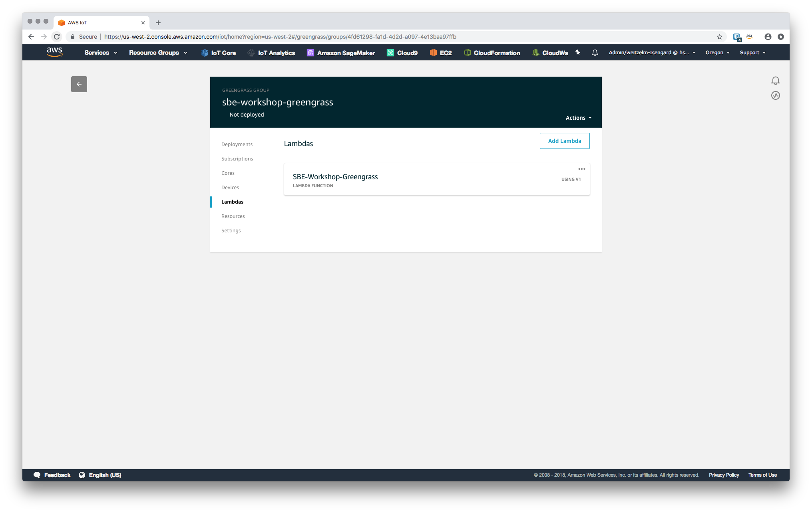Expand the Services dropdown
The width and height of the screenshot is (812, 513).
point(101,53)
